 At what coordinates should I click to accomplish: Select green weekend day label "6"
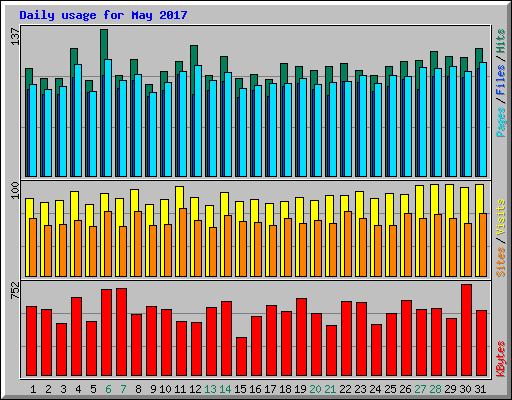[x=108, y=389]
